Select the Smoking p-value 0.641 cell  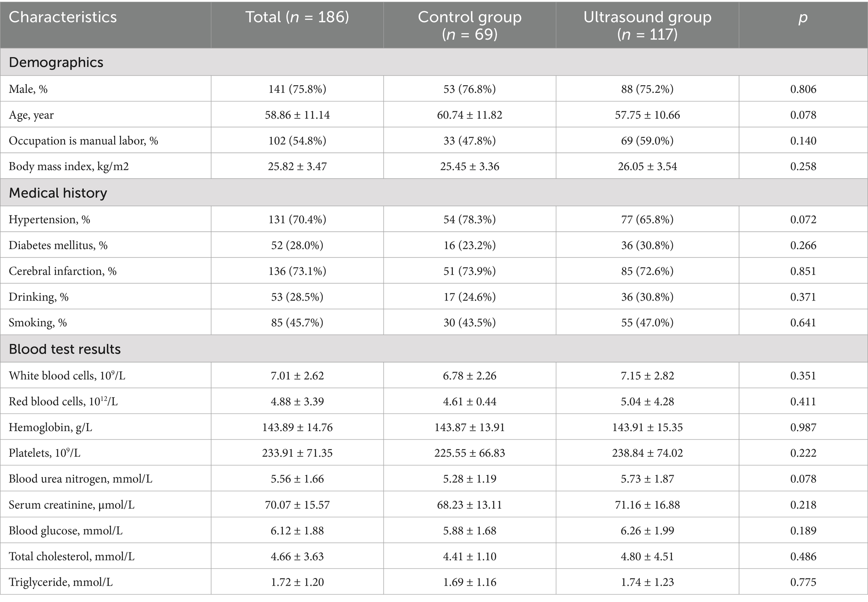pyautogui.click(x=803, y=322)
